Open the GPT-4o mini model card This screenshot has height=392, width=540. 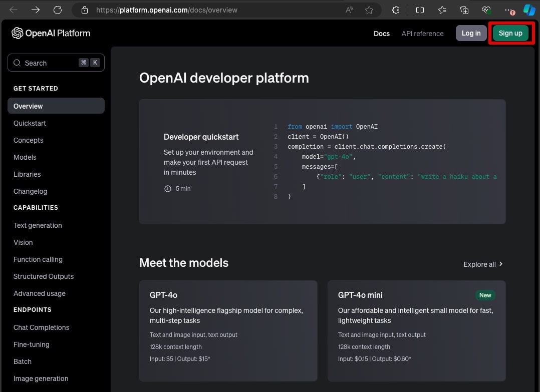(x=416, y=331)
